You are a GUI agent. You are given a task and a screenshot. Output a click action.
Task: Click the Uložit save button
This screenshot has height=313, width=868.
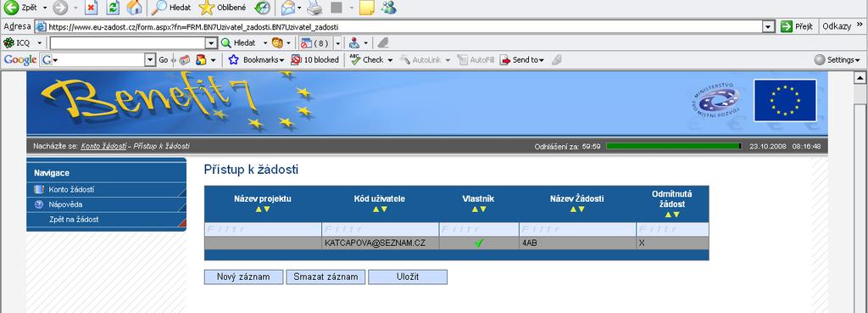408,277
